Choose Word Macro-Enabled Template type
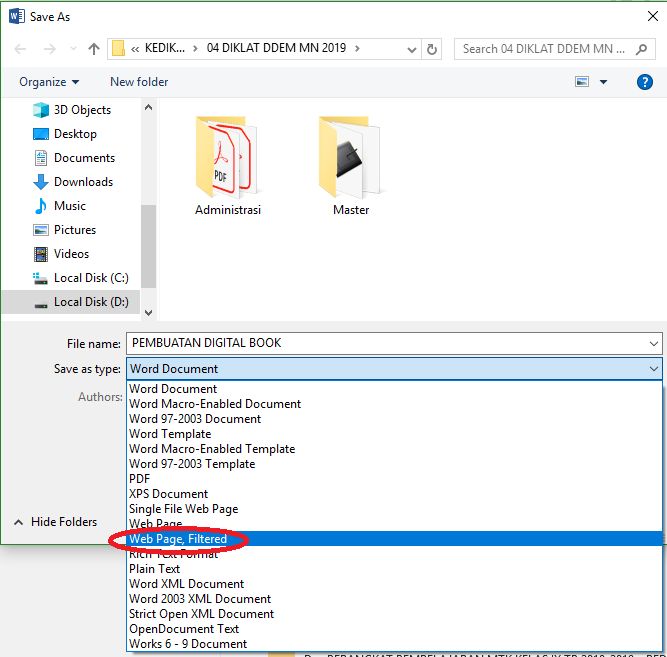This screenshot has height=657, width=667. 394,448
